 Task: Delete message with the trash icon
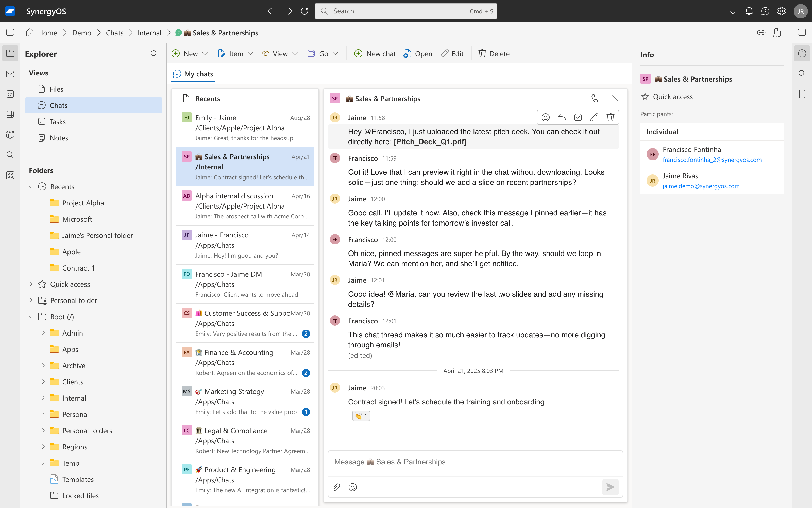click(610, 117)
